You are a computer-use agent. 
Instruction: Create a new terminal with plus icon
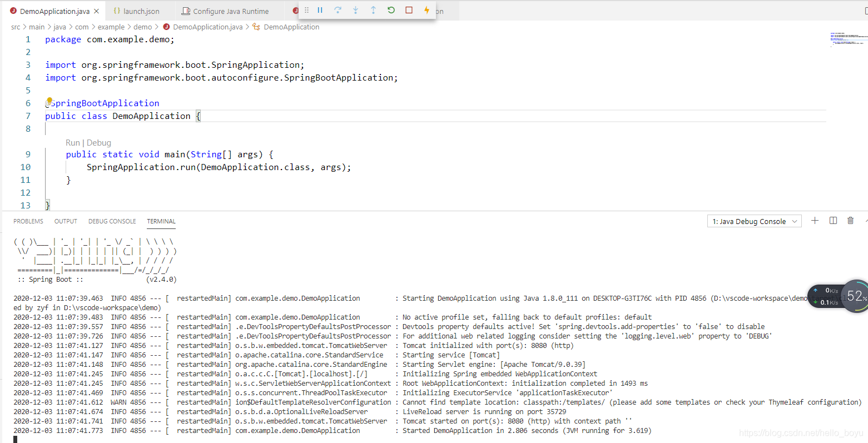(815, 221)
